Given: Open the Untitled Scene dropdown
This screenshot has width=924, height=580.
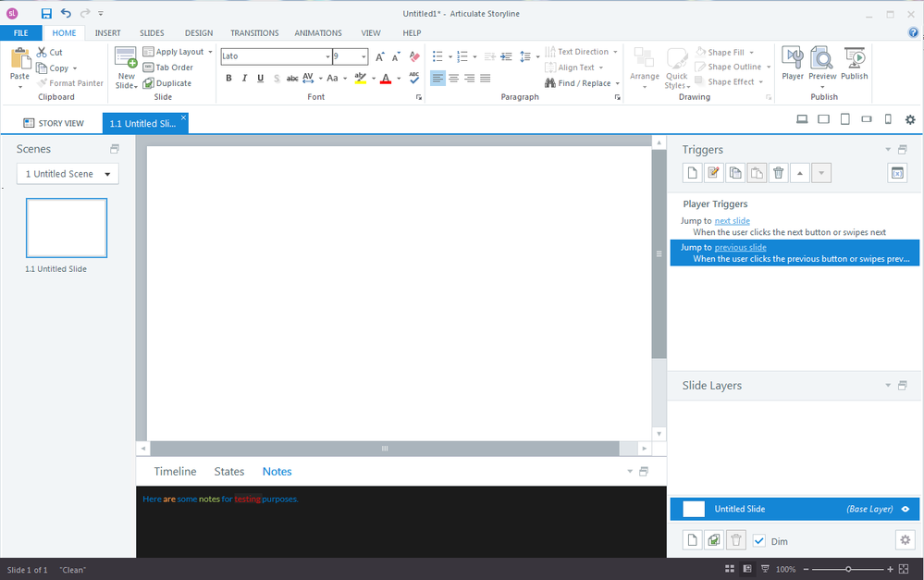Looking at the screenshot, I should pos(68,174).
